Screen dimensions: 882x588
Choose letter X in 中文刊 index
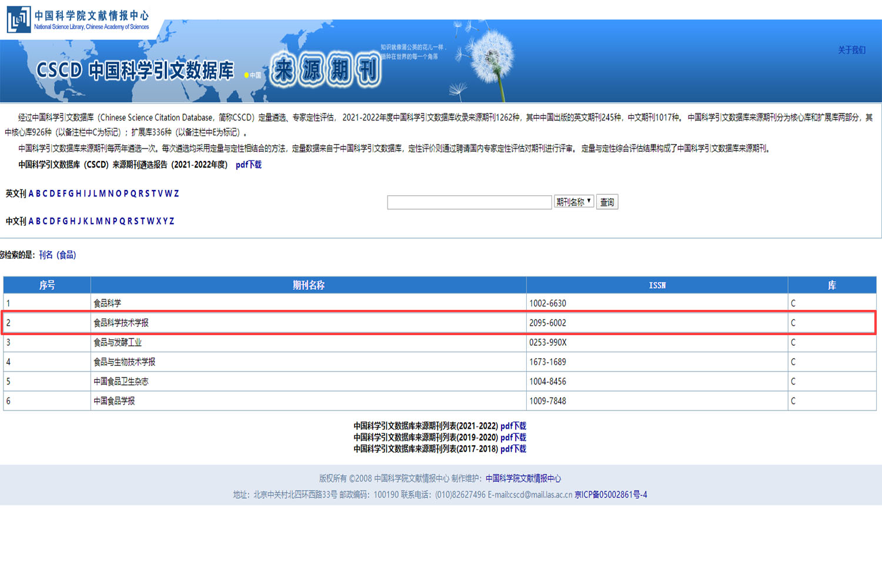[158, 221]
